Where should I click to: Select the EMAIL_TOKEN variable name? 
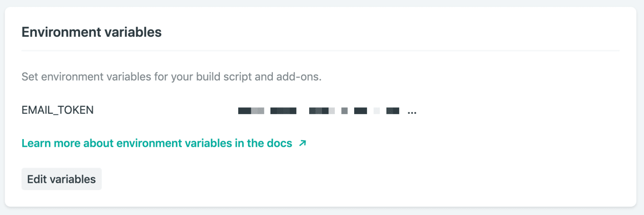57,110
